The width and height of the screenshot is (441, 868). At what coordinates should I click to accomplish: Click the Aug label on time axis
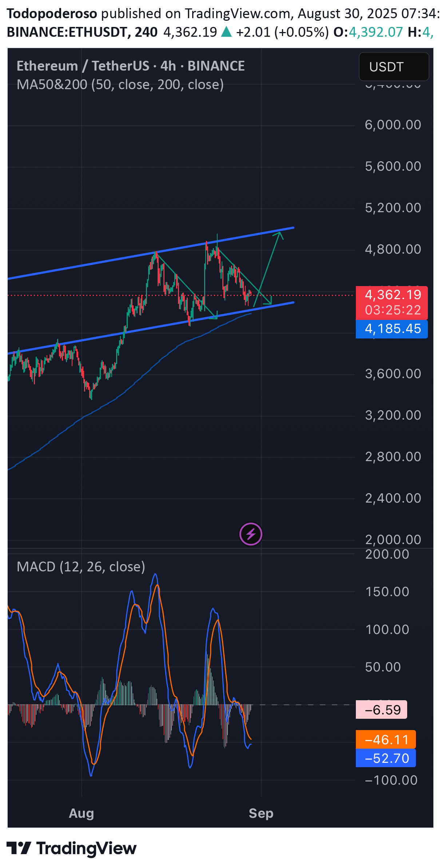pos(82,813)
